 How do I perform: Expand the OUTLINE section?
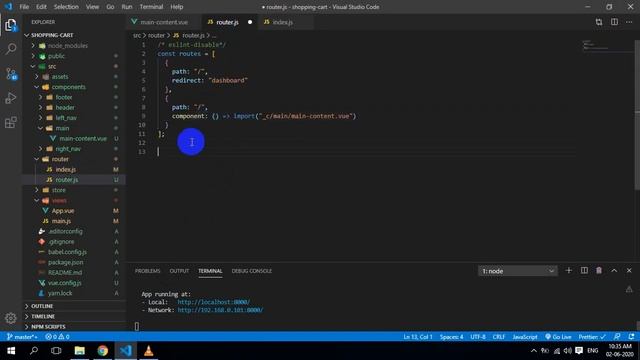click(73, 306)
